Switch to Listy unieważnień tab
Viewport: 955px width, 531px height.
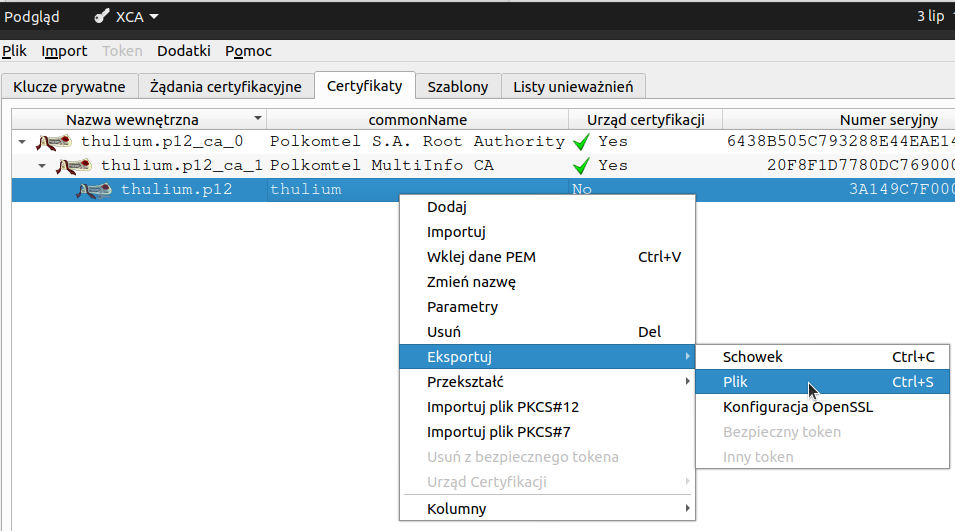tap(573, 86)
